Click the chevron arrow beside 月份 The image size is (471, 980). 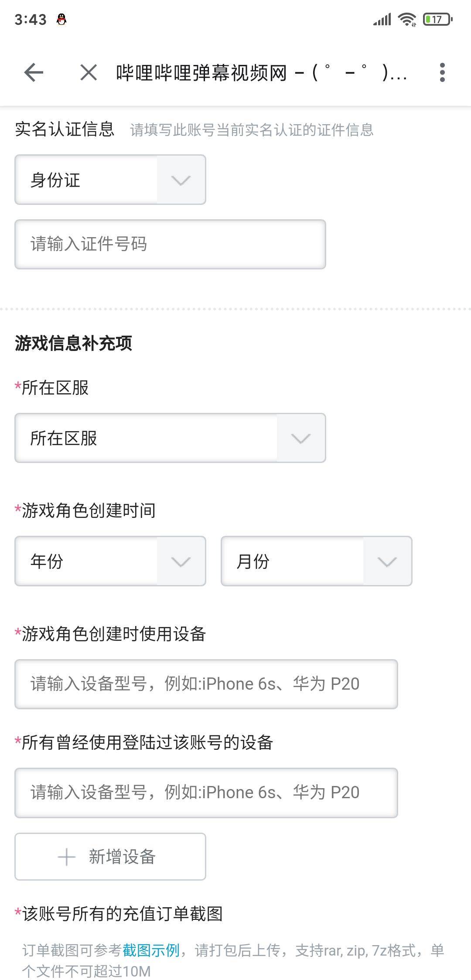pyautogui.click(x=387, y=561)
